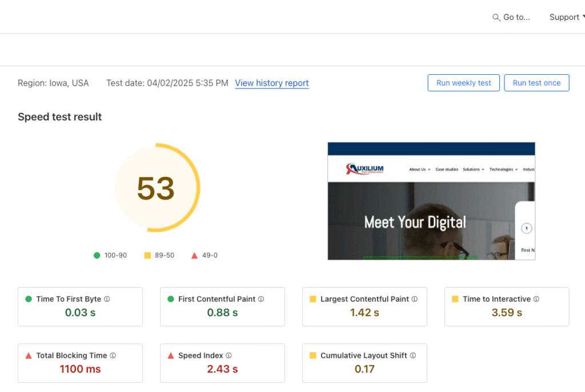Click the Speed test result heading
The width and height of the screenshot is (585, 392).
[59, 117]
